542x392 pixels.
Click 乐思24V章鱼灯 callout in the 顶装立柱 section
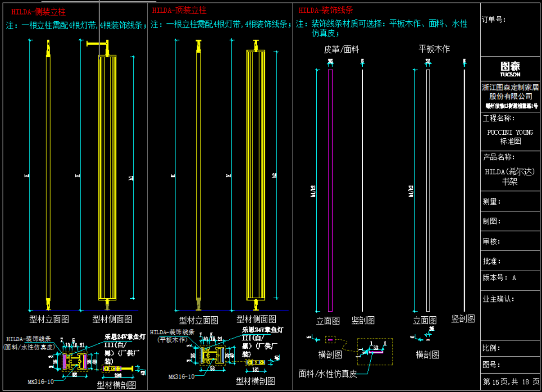tap(264, 342)
